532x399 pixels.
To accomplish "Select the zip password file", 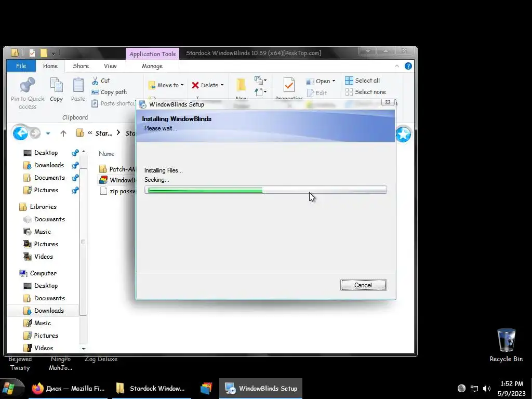I will [117, 191].
